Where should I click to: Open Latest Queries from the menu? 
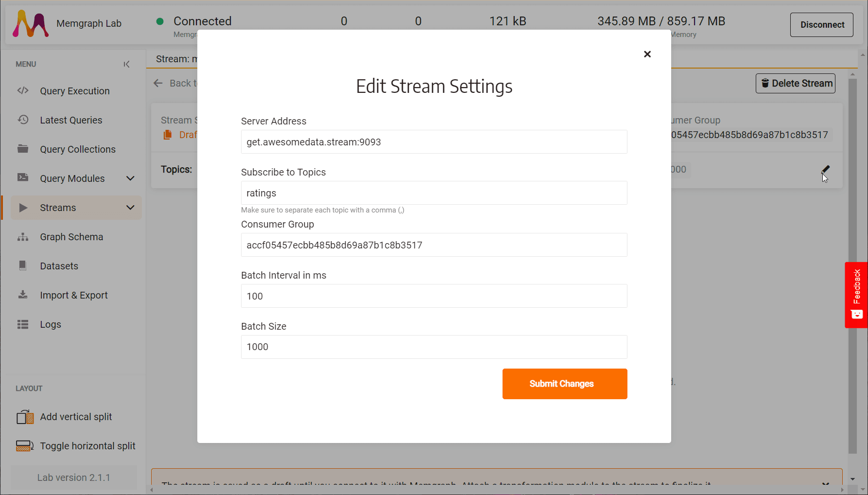pos(71,120)
